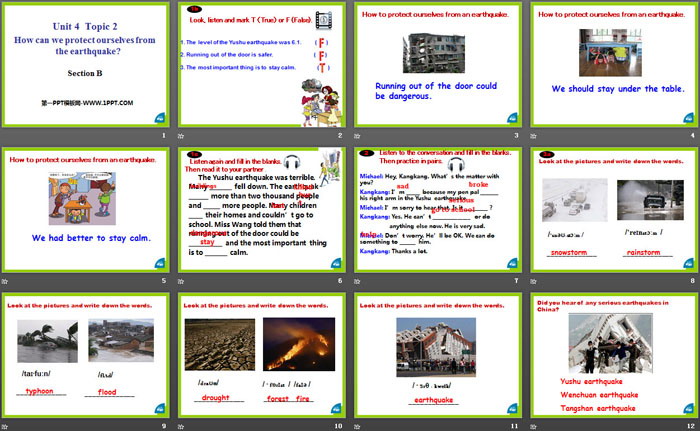700x431 pixels.
Task: Click the red 'T' answer mark on slide 2
Action: coord(322,68)
